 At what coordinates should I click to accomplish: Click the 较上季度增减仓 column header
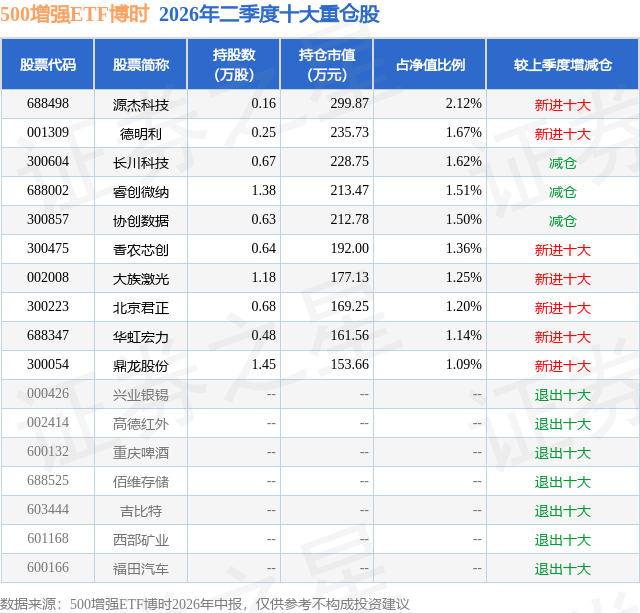[x=562, y=64]
